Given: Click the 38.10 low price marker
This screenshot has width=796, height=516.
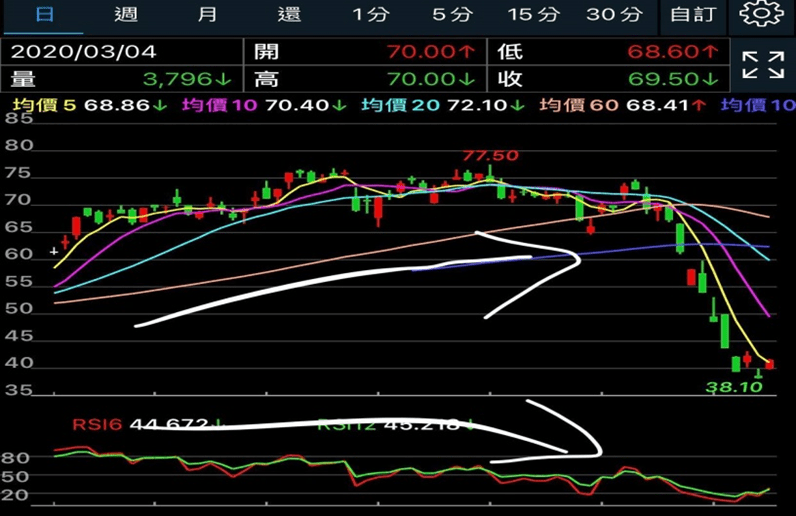Looking at the screenshot, I should (x=734, y=388).
